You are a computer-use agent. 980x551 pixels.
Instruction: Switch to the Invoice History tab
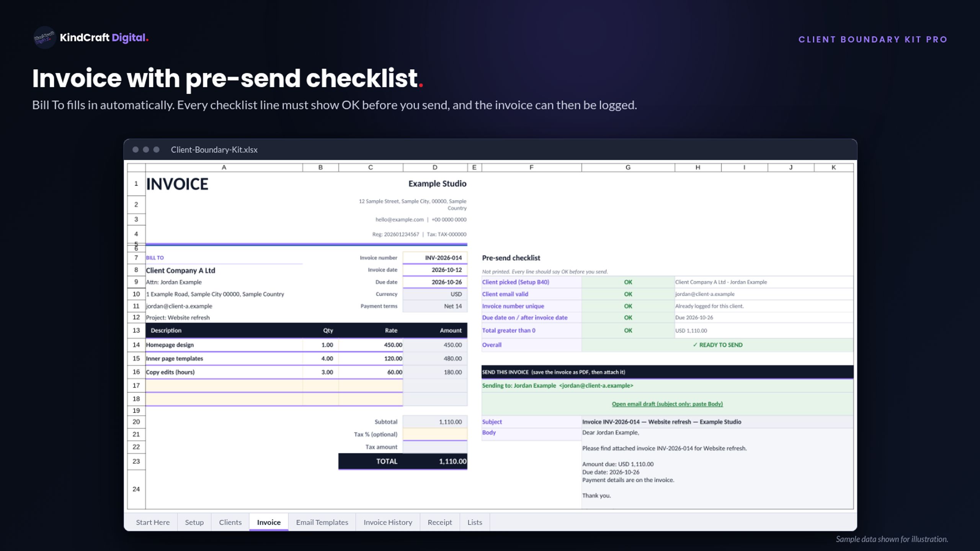click(x=387, y=522)
